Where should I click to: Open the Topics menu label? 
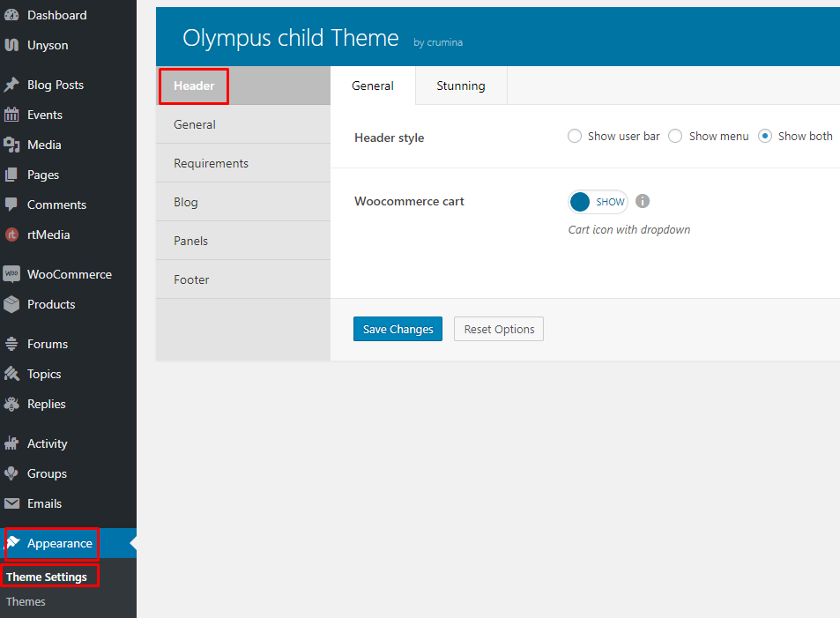(x=44, y=374)
